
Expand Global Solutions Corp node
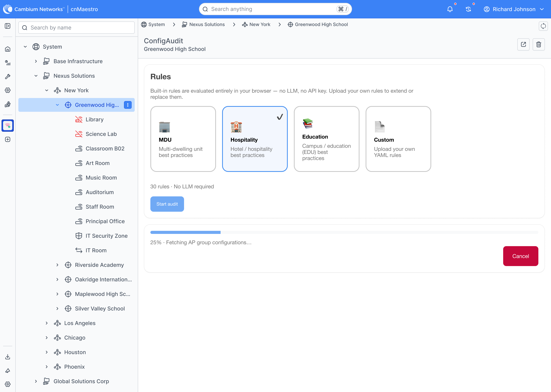coord(36,381)
